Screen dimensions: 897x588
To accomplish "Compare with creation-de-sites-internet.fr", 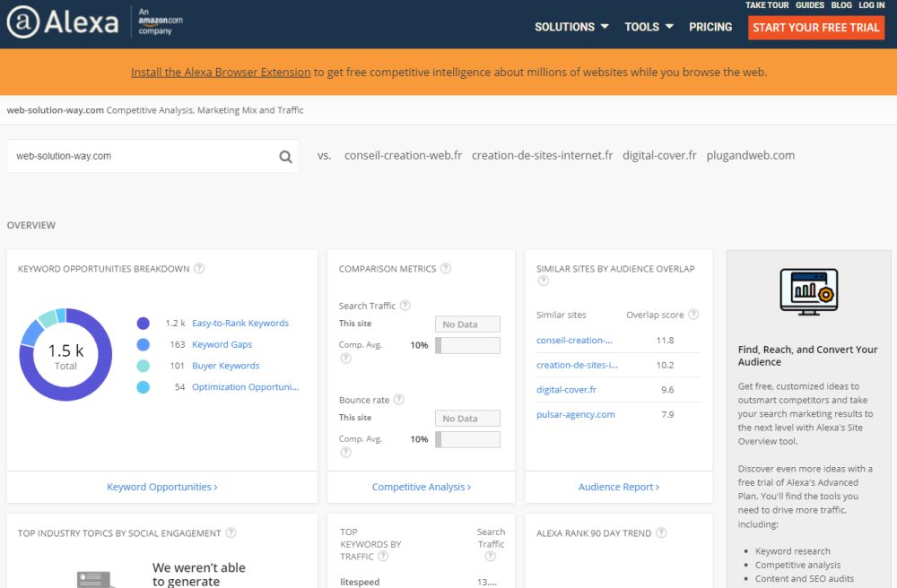I will click(x=543, y=155).
